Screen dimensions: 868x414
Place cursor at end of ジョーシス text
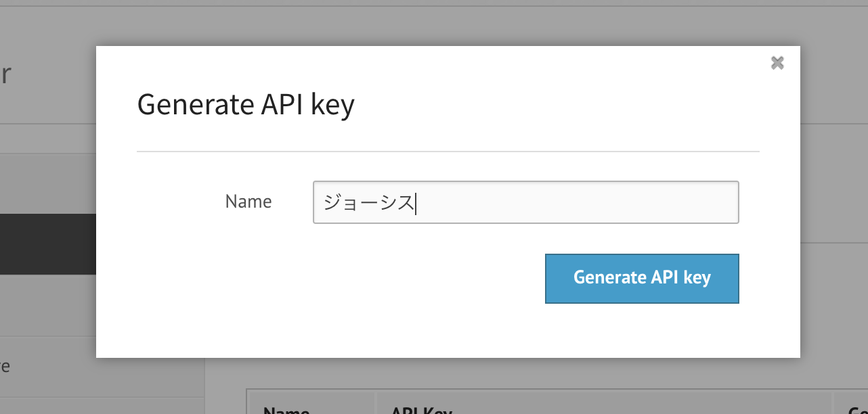tap(415, 202)
